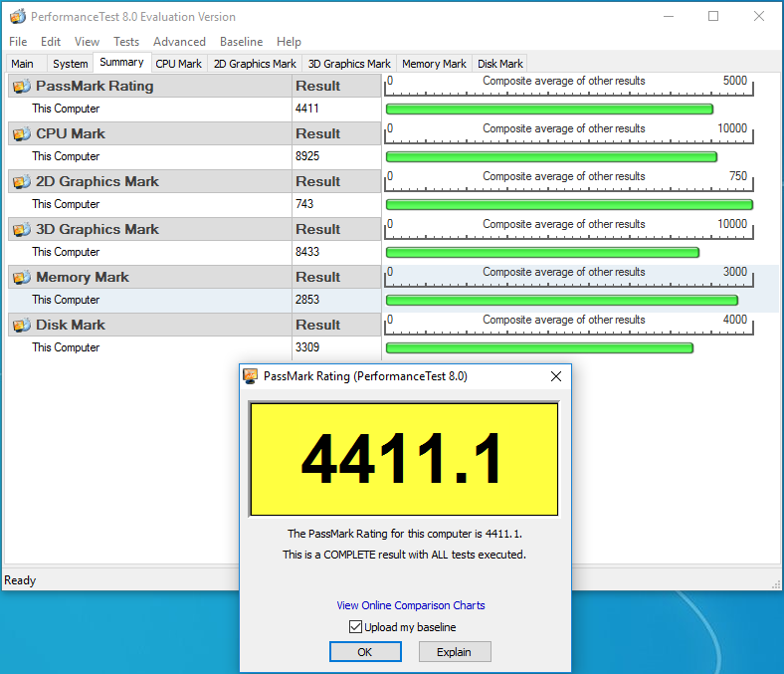Viewport: 784px width, 674px height.
Task: Click the Ready status bar text
Action: 20,580
